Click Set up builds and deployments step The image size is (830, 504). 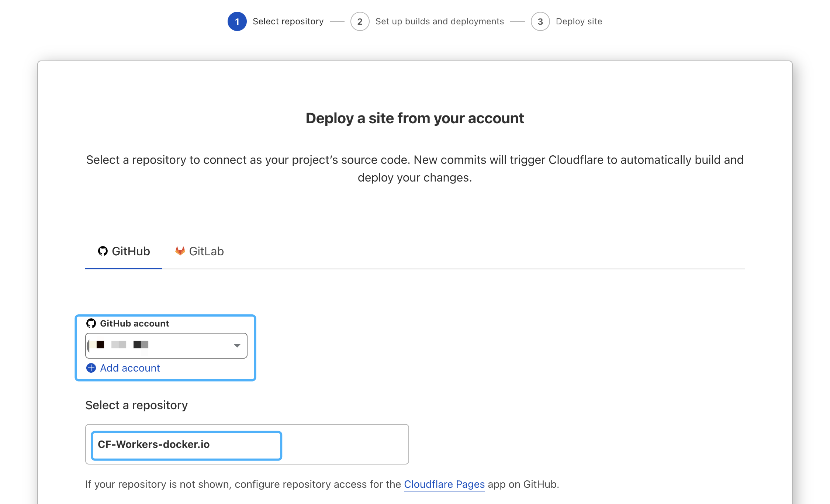pyautogui.click(x=440, y=21)
